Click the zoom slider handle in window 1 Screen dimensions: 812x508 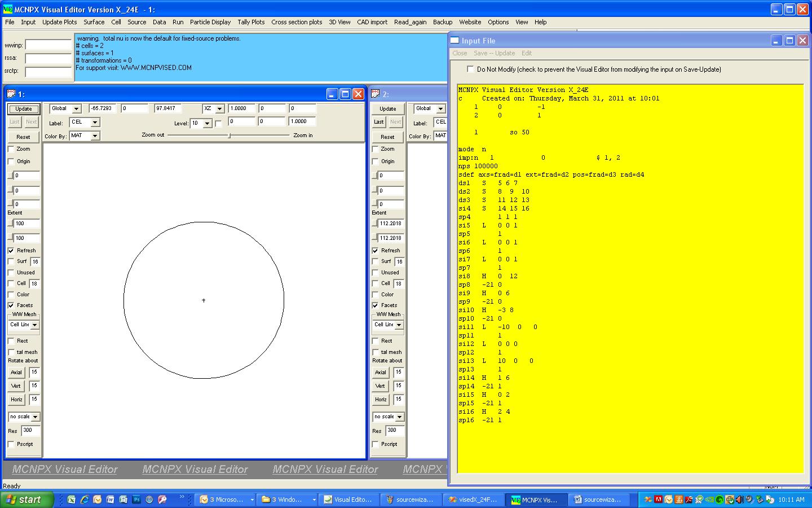click(229, 135)
